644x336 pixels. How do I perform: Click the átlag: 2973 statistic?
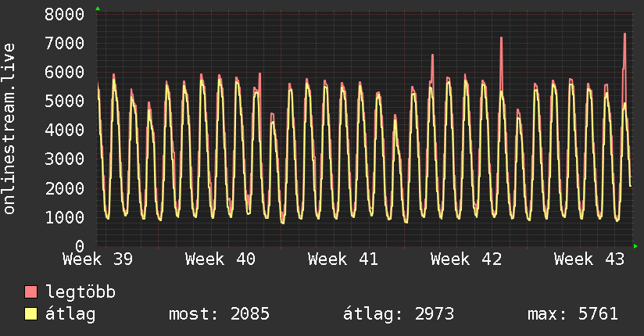[x=399, y=314]
